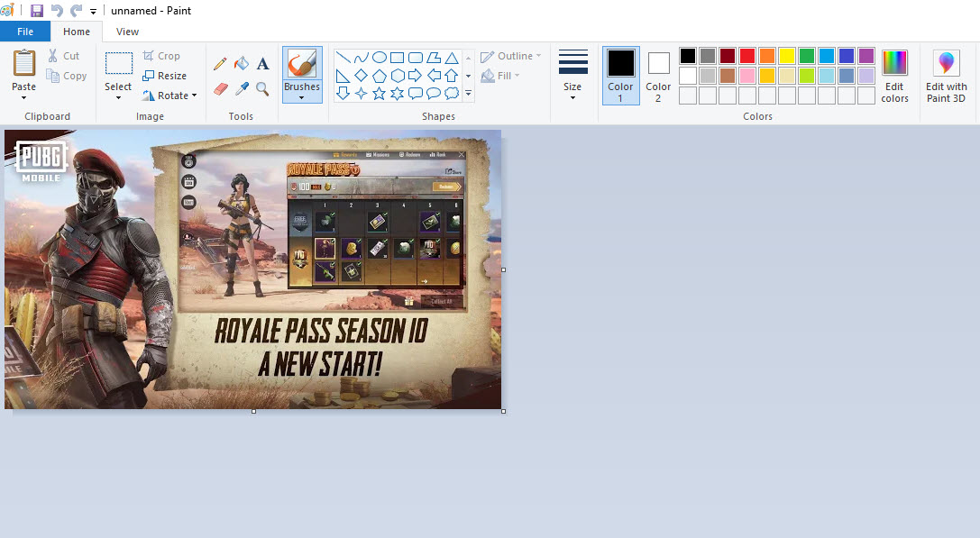Select the Color picker eyedropper tool
Viewport: 980px width, 538px height.
point(242,89)
